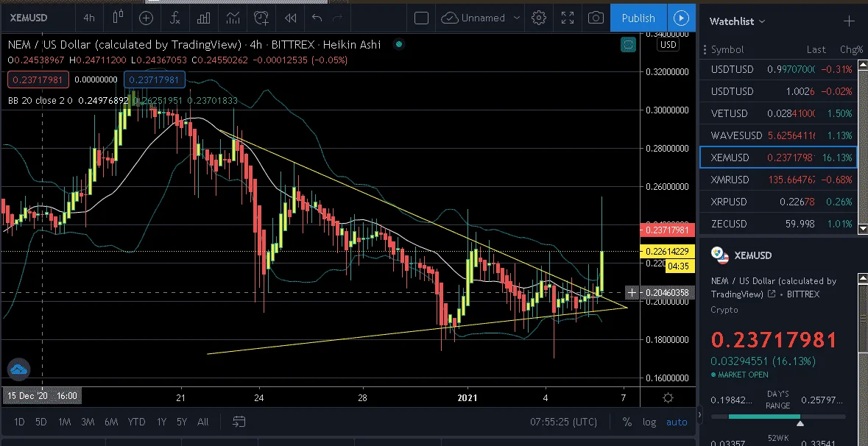Click day's range slider marker
Image resolution: width=868 pixels, height=446 pixels.
click(800, 423)
